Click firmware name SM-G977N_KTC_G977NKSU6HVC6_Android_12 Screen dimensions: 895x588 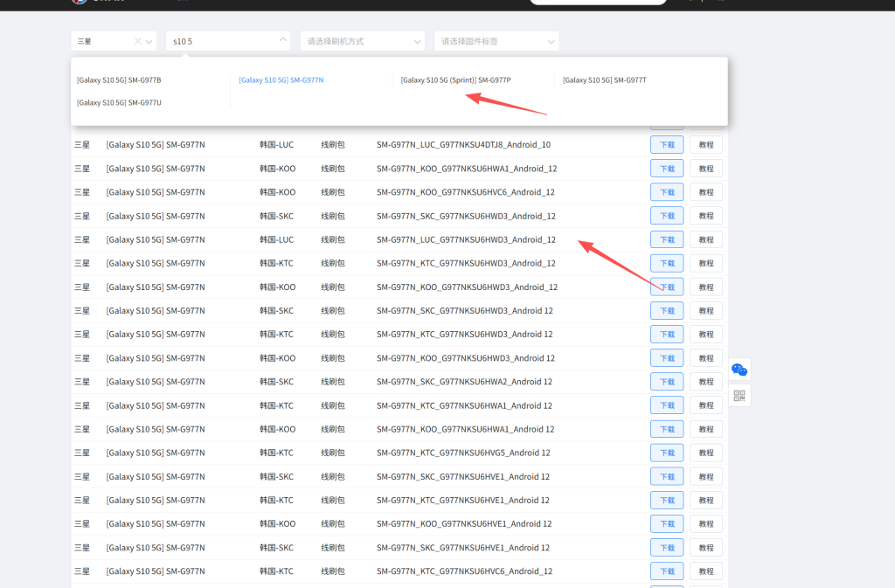click(464, 571)
